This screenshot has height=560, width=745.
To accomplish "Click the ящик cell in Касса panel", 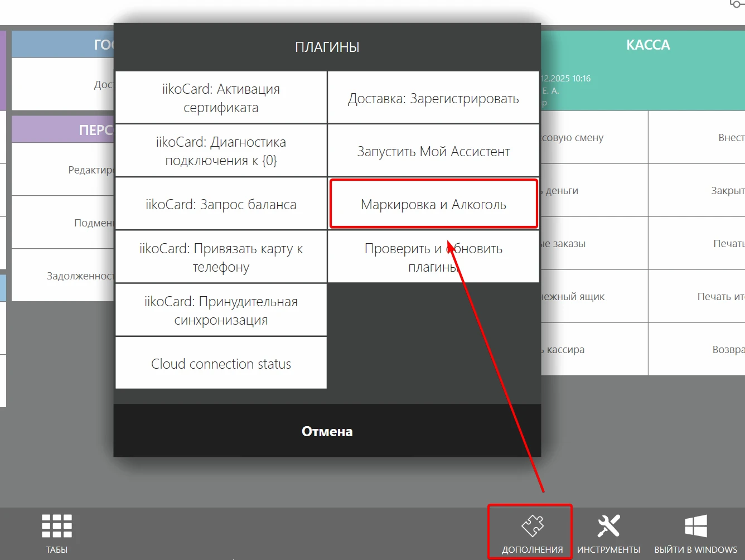I will (x=594, y=296).
